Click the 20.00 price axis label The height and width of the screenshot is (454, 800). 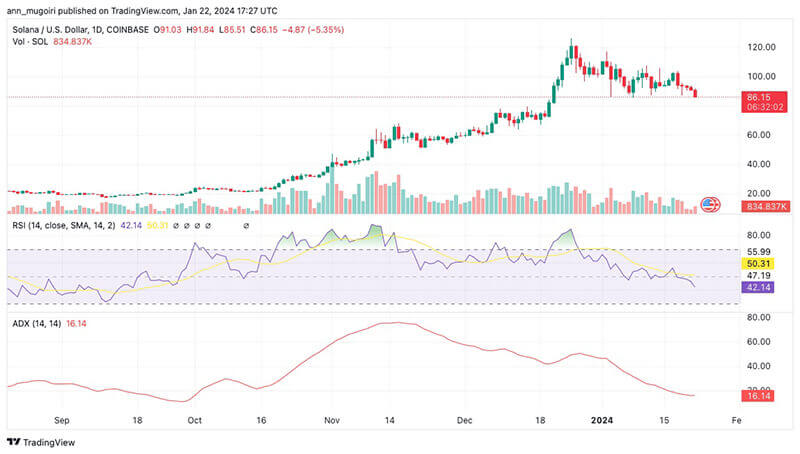pyautogui.click(x=759, y=193)
